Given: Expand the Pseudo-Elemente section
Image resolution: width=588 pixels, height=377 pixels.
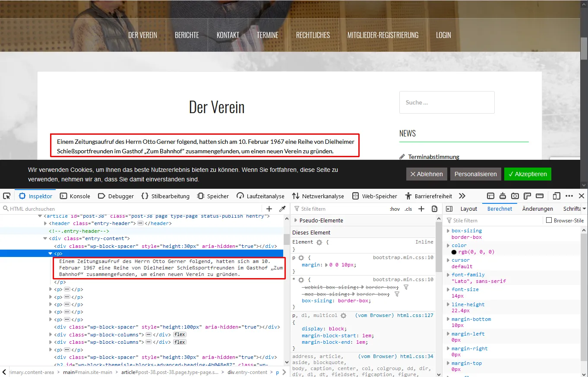Looking at the screenshot, I should [x=295, y=220].
